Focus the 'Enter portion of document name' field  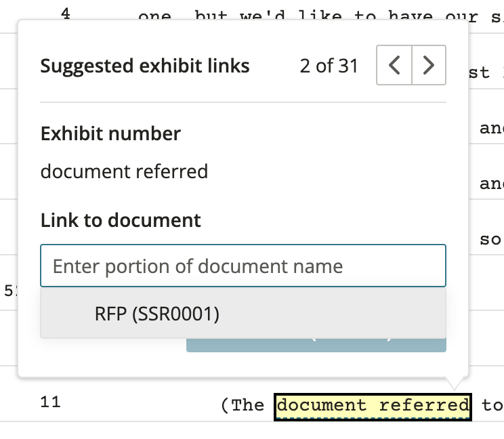243,266
